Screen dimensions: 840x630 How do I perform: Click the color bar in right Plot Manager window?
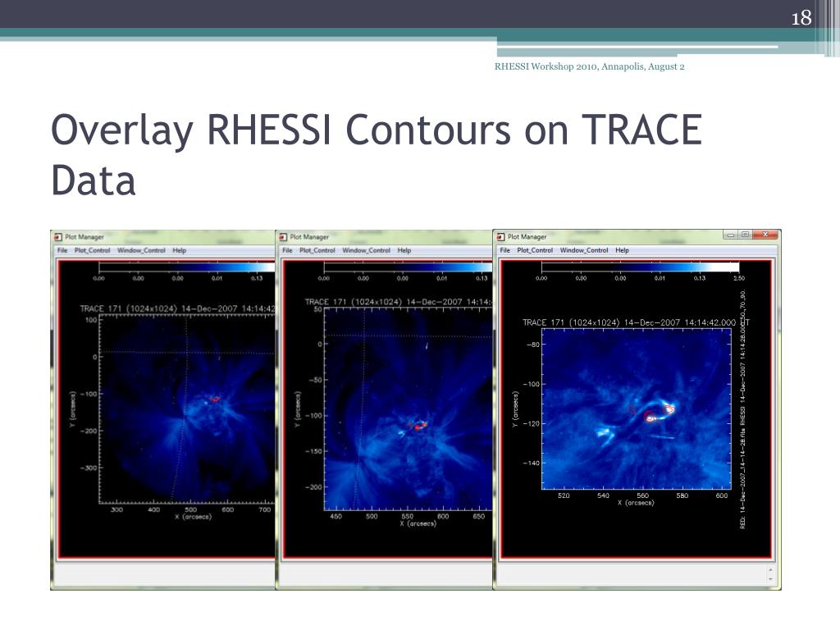click(640, 267)
